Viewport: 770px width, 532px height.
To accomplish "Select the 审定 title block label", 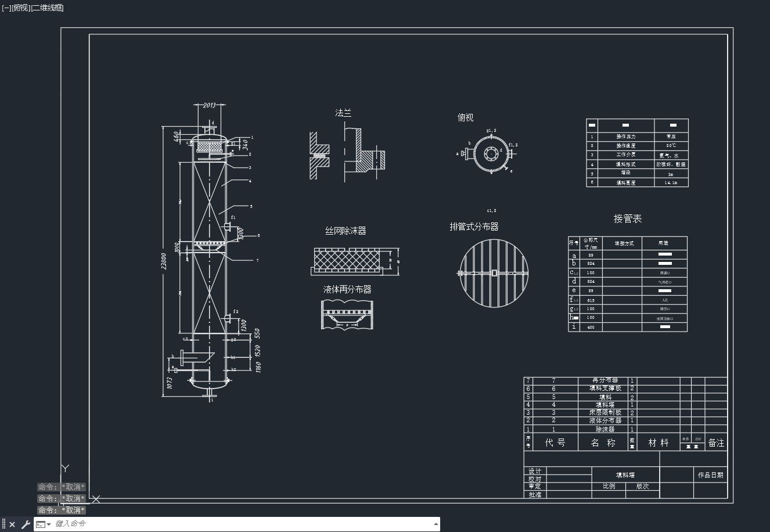I will [535, 486].
